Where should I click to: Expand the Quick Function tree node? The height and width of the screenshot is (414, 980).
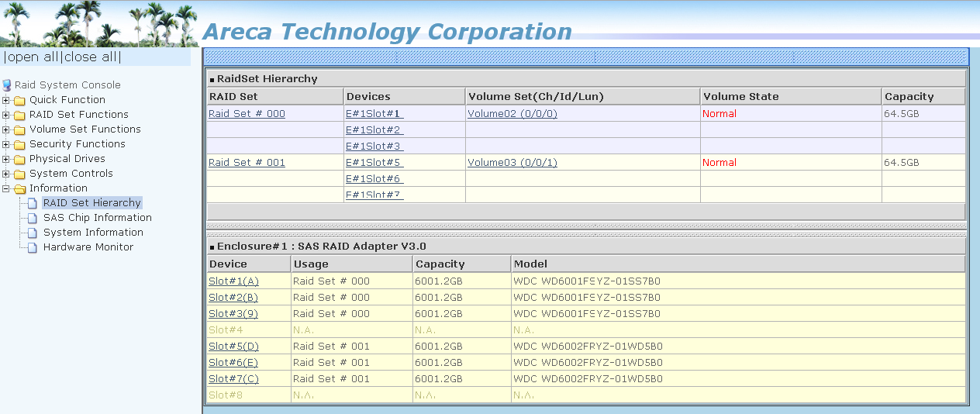[6, 100]
